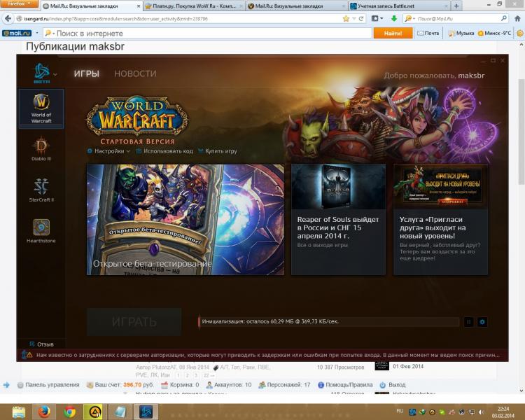Open Минск -9°C weather widget
Image resolution: width=525 pixels, height=420 pixels.
(494, 33)
